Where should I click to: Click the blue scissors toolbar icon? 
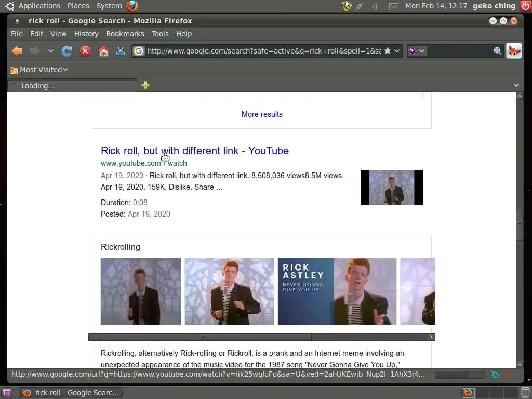coord(121,51)
